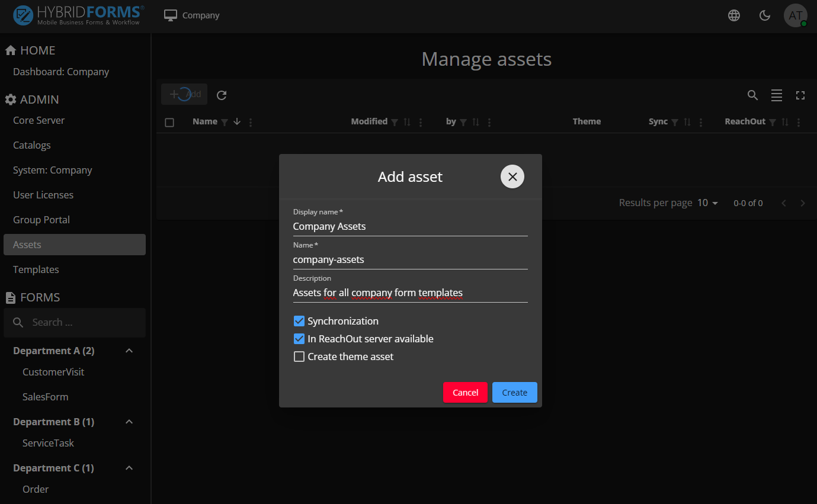Image resolution: width=817 pixels, height=504 pixels.
Task: Click the red Cancel button
Action: click(x=465, y=393)
